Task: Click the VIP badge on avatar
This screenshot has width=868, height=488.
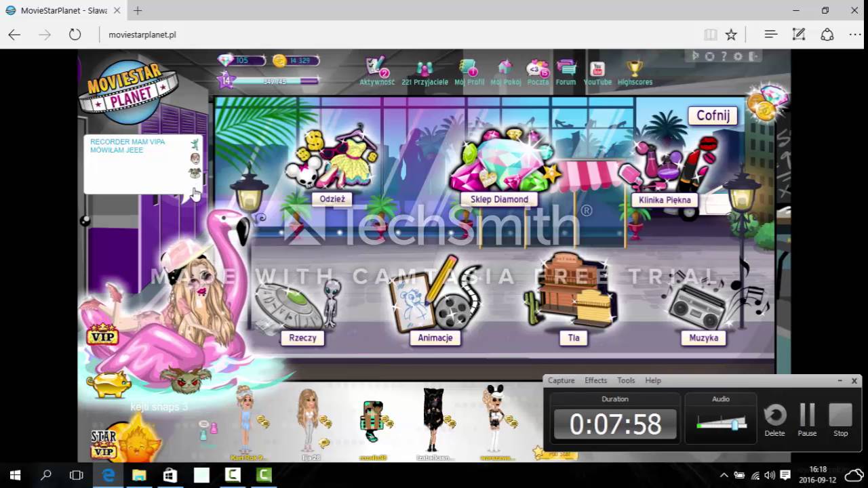Action: click(102, 334)
